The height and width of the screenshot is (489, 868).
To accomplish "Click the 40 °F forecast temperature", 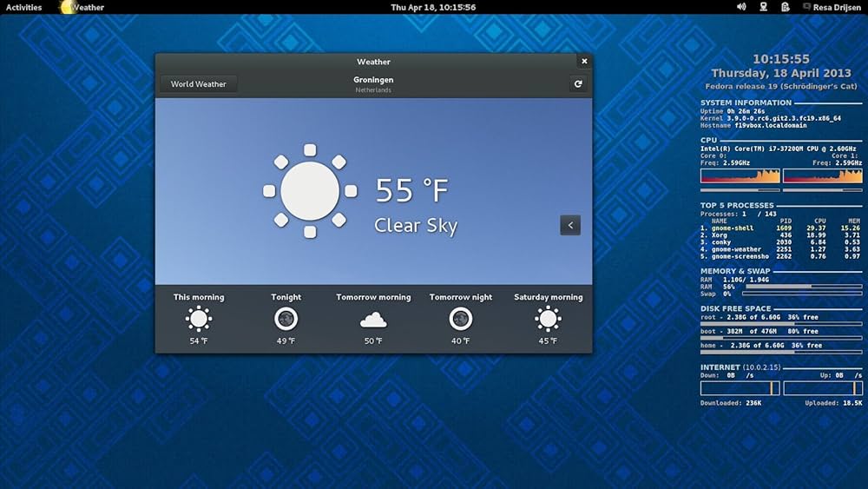I will [461, 341].
